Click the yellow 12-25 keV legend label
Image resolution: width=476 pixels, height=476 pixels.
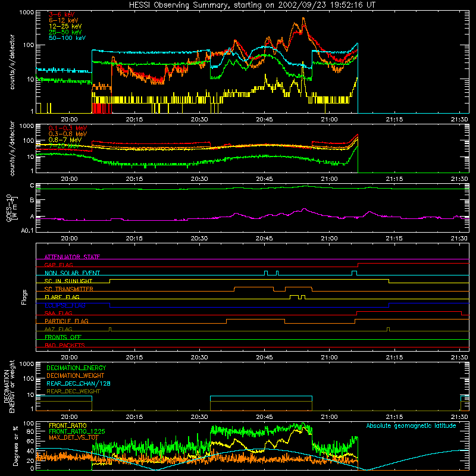pyautogui.click(x=65, y=26)
